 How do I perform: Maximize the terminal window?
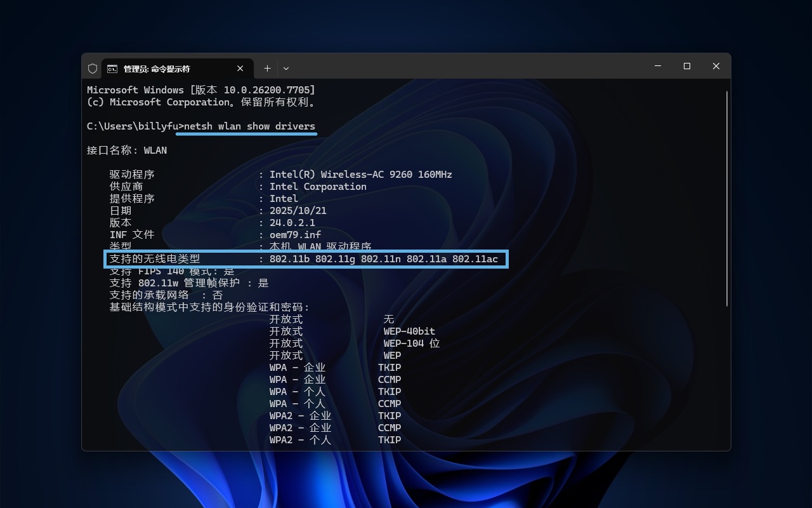(x=686, y=66)
